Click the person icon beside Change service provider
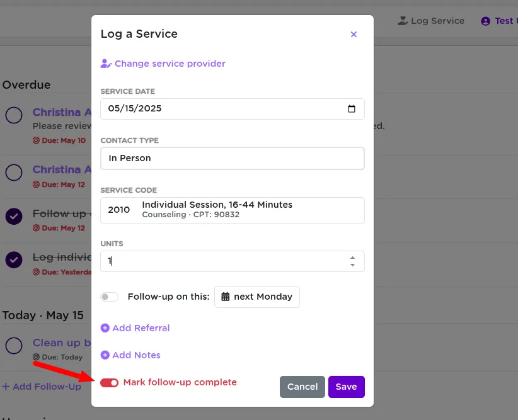The image size is (518, 420). pyautogui.click(x=105, y=64)
